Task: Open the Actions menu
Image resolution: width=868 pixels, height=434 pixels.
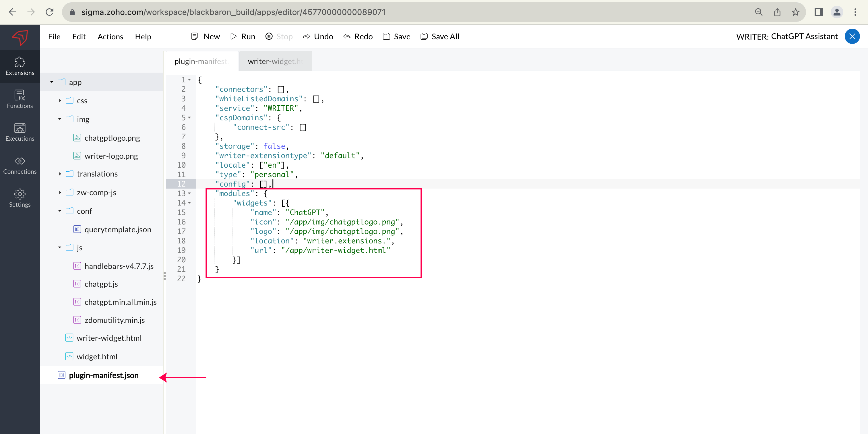Action: (x=110, y=36)
